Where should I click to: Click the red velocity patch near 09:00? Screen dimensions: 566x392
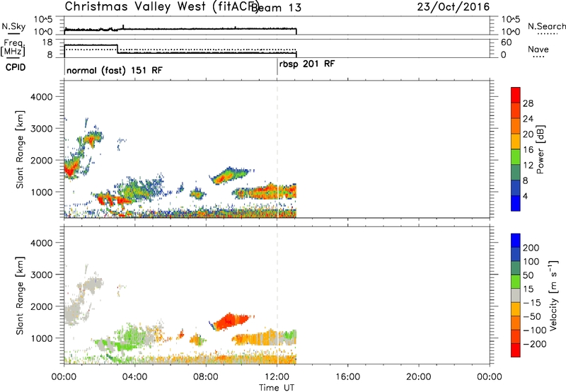point(231,321)
